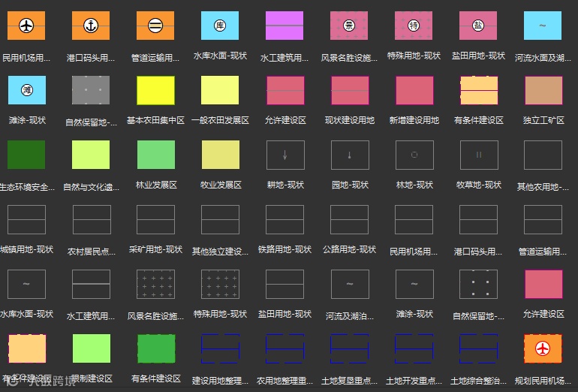The height and width of the screenshot is (392, 578).
Task: Choose the orange 管道运输用 pipeline symbol
Action: pos(155,26)
